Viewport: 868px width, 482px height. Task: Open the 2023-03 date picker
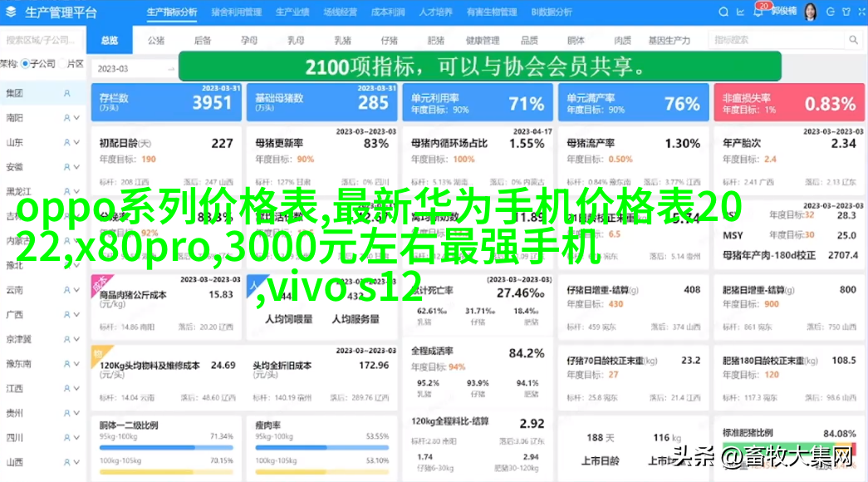click(x=133, y=69)
